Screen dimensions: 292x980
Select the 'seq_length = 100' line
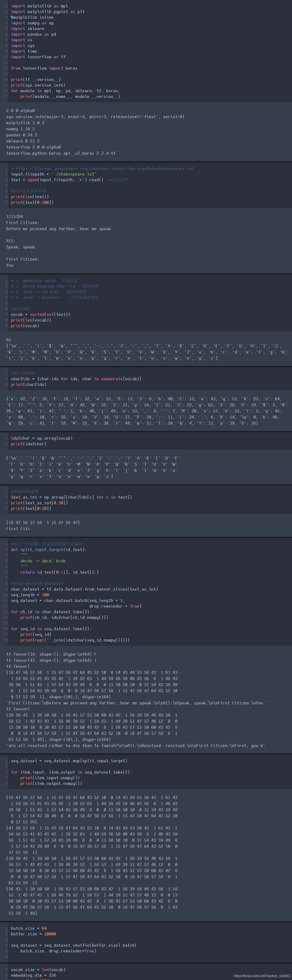[30, 595]
